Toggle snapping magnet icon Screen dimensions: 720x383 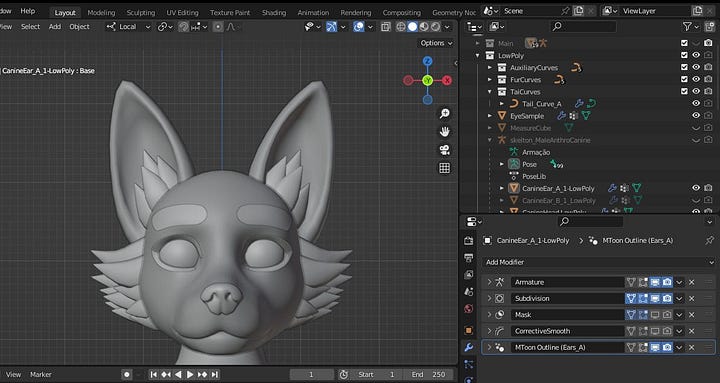[183, 27]
